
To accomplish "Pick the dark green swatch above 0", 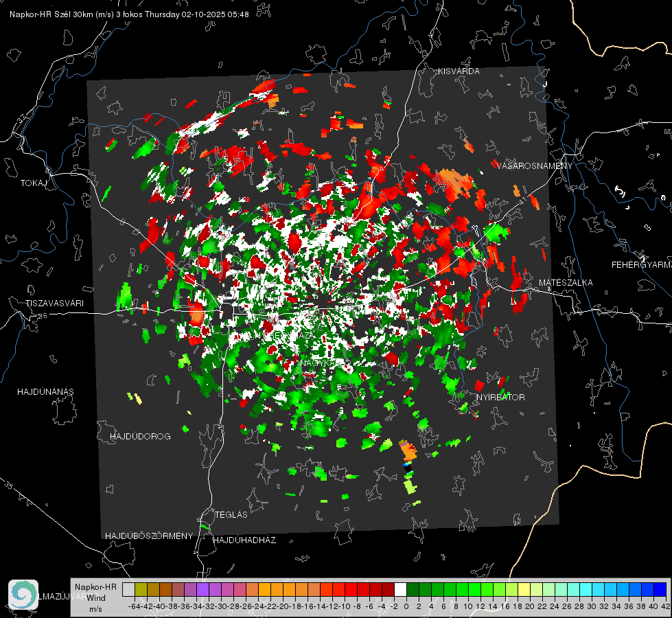I will point(413,589).
